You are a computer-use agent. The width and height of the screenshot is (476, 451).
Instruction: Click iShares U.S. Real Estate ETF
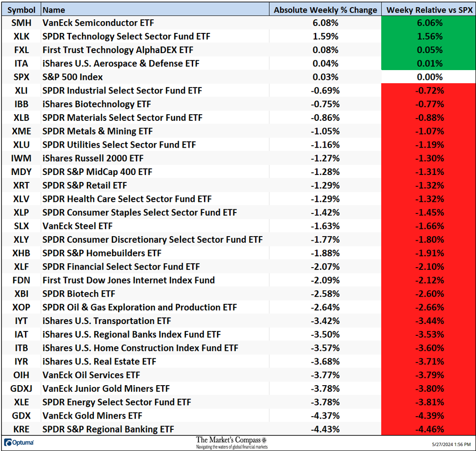(99, 362)
